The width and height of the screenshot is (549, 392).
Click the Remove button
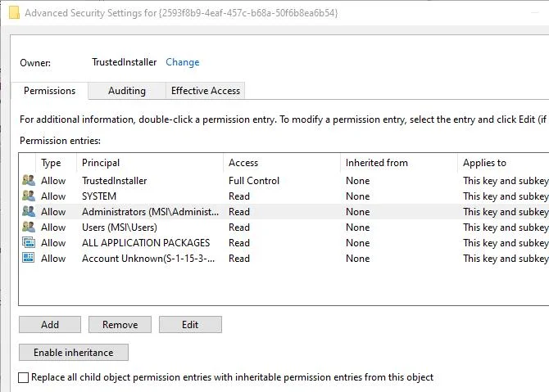(x=120, y=325)
